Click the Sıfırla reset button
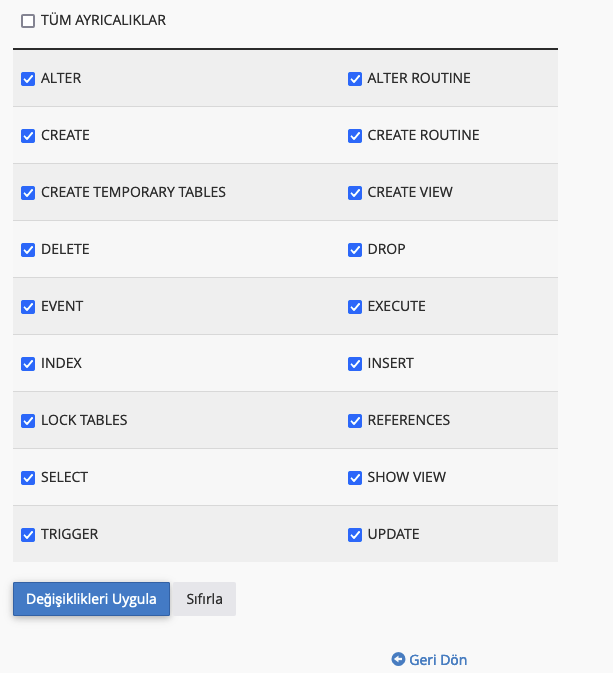613x673 pixels. pyautogui.click(x=204, y=599)
